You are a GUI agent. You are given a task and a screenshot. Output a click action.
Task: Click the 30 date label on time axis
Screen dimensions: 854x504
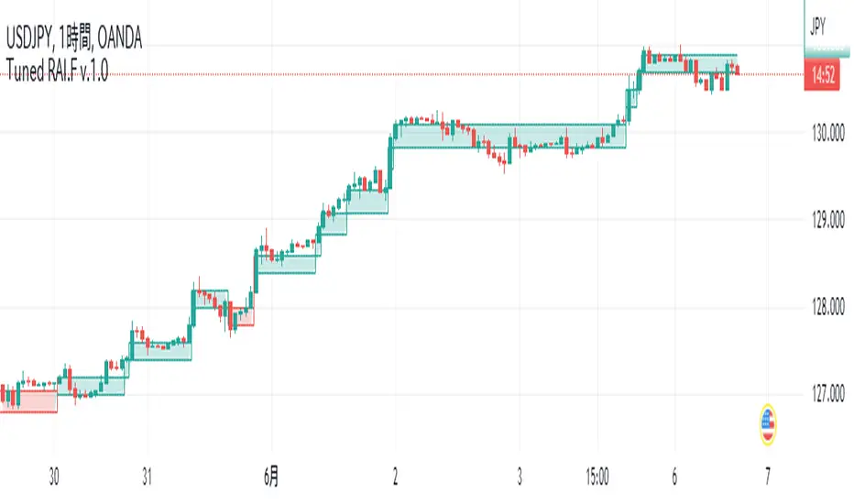(53, 477)
